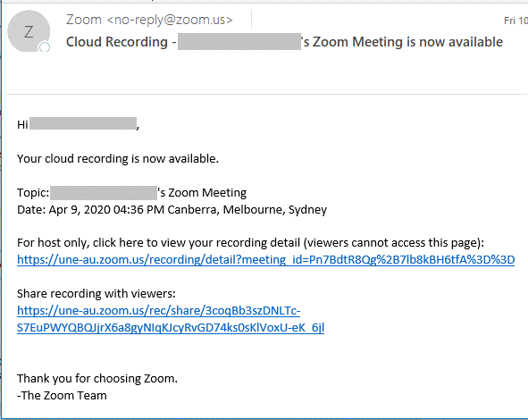Click the sender name Zoom no-reply@zoom.us
The image size is (528, 420).
149,20
